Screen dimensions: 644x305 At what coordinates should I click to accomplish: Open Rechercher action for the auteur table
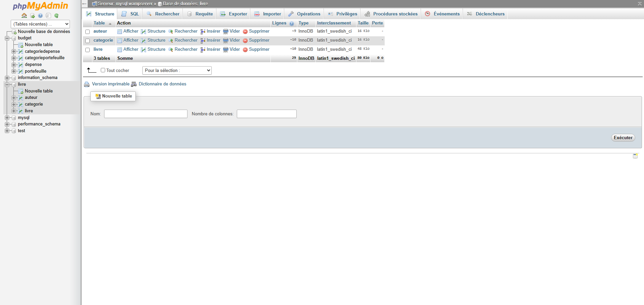(186, 31)
